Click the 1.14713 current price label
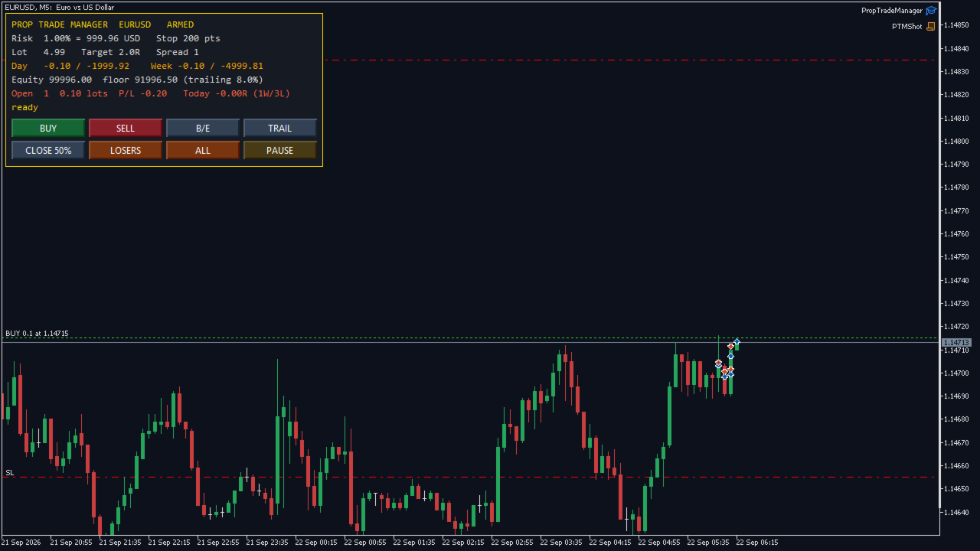This screenshot has height=551, width=980. point(956,342)
